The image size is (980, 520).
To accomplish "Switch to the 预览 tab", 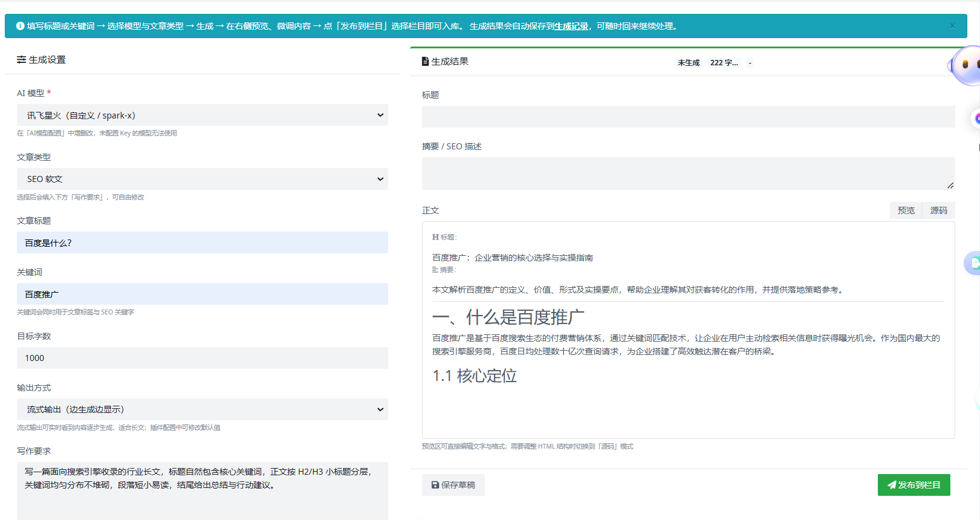I will [906, 210].
